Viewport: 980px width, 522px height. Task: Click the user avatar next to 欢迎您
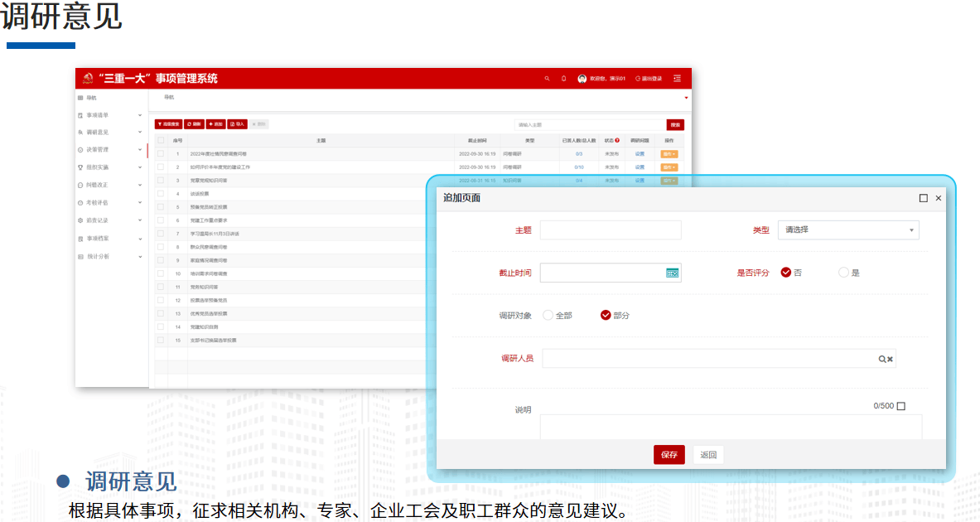(582, 79)
